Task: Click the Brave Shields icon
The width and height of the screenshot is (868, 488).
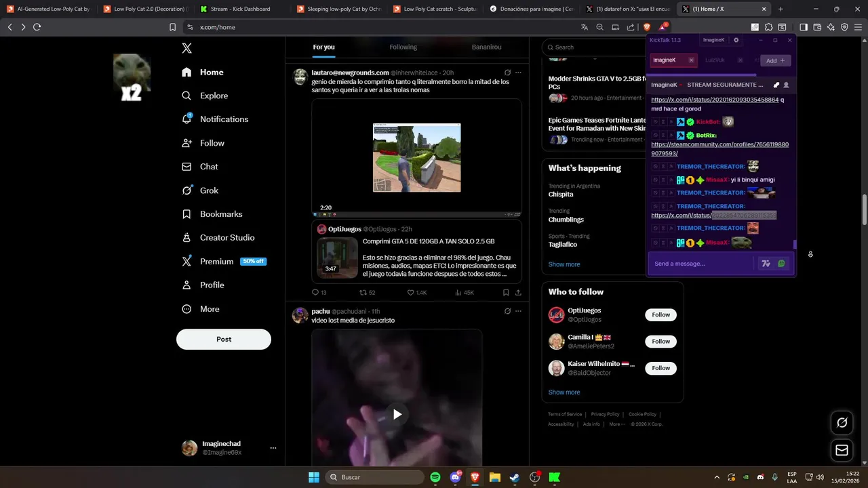Action: [x=647, y=27]
